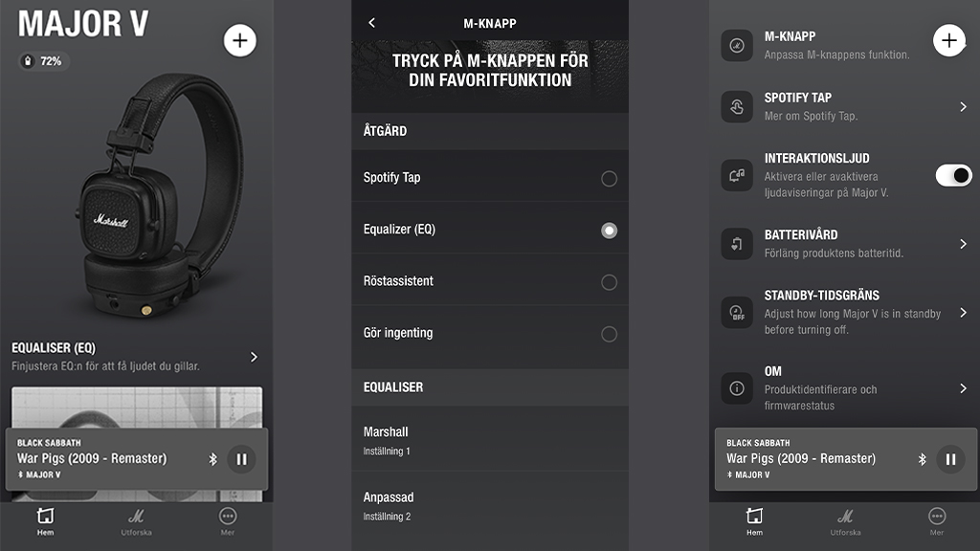Select the Equalizer (EQ) radio button

click(x=609, y=231)
